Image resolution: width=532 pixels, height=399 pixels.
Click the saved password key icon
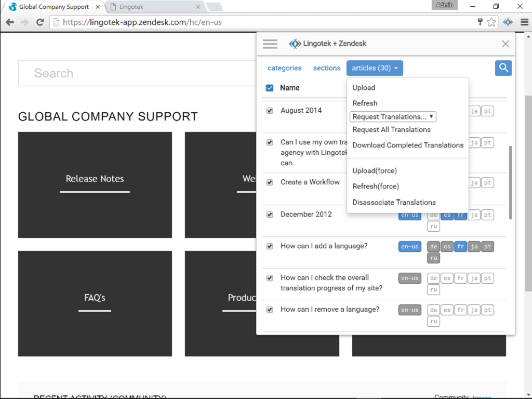point(480,22)
